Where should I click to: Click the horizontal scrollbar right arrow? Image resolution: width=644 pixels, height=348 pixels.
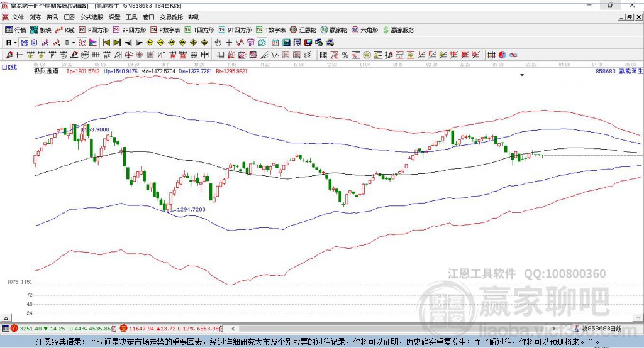pyautogui.click(x=553, y=329)
